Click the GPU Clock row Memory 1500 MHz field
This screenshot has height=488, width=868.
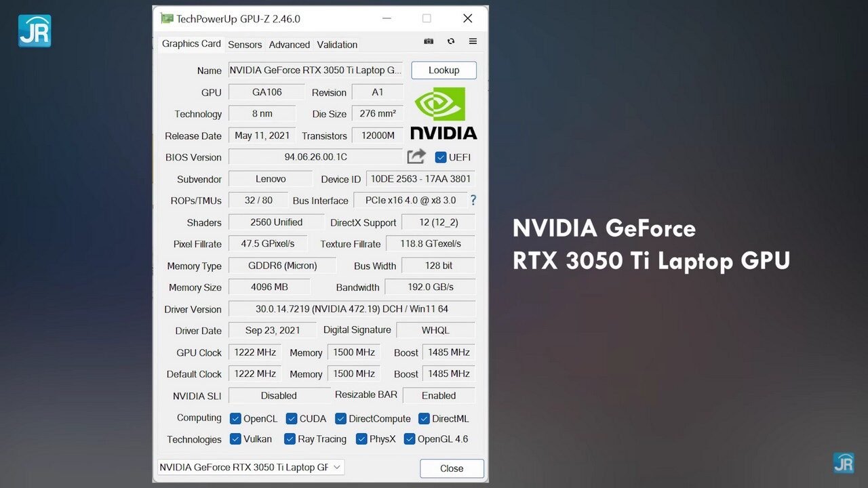354,352
